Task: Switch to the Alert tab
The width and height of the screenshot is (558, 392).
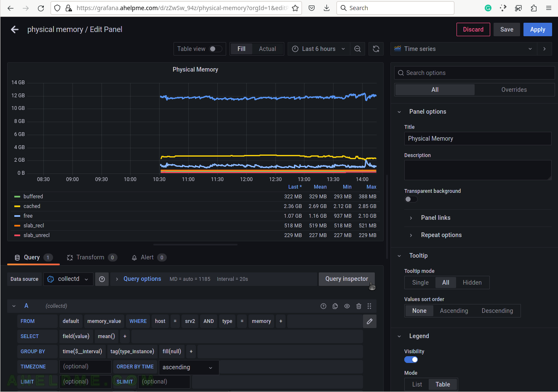Action: [x=149, y=257]
